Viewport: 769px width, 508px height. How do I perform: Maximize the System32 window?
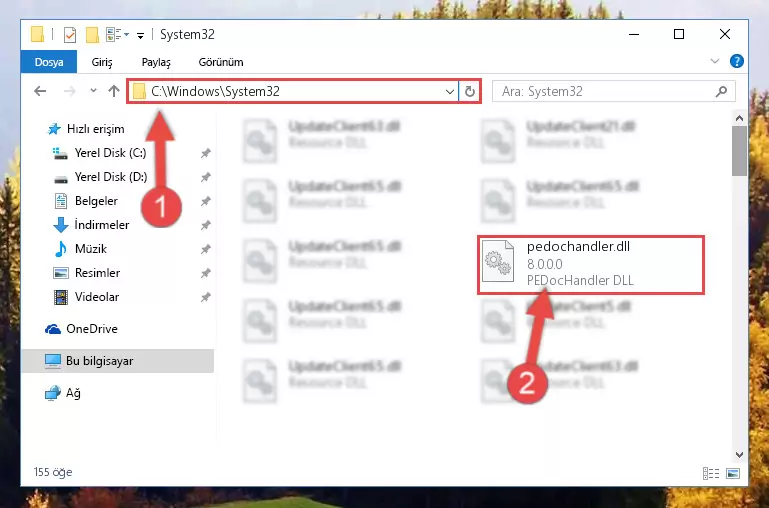tap(679, 34)
